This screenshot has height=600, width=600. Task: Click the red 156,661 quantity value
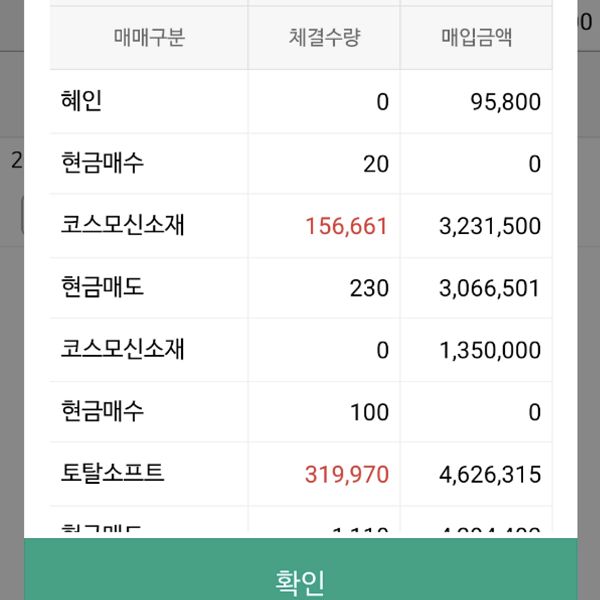point(346,226)
